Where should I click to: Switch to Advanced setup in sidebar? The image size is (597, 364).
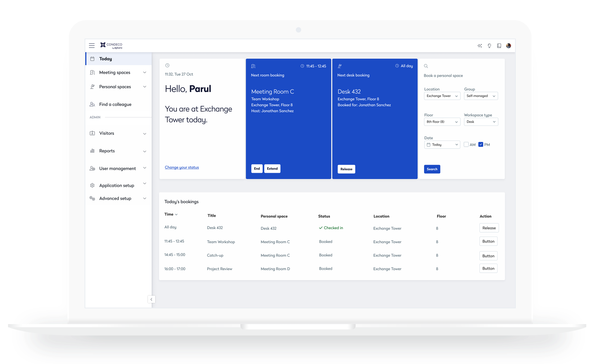(x=115, y=198)
